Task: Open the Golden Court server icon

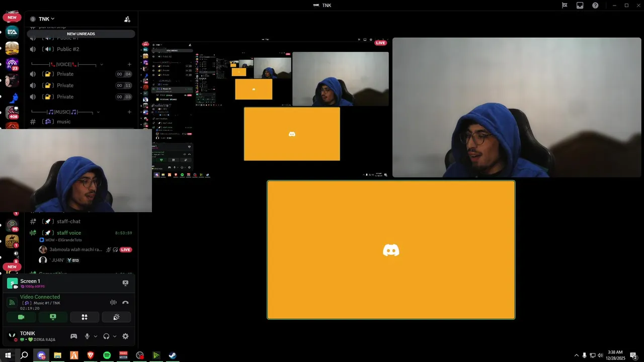Action: [12, 241]
